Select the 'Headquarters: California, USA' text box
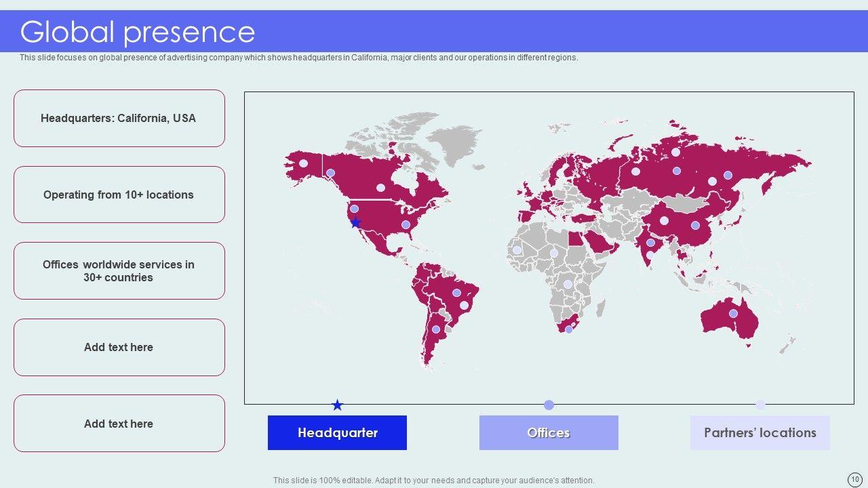868x488 pixels. [119, 119]
